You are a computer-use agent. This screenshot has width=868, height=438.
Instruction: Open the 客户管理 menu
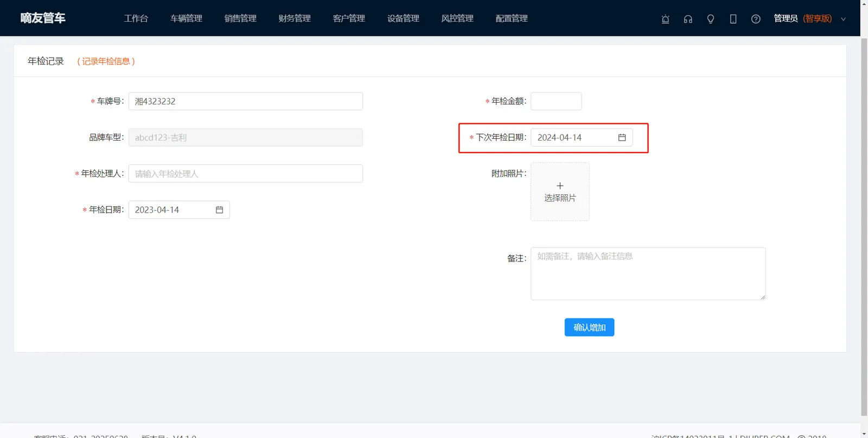349,18
